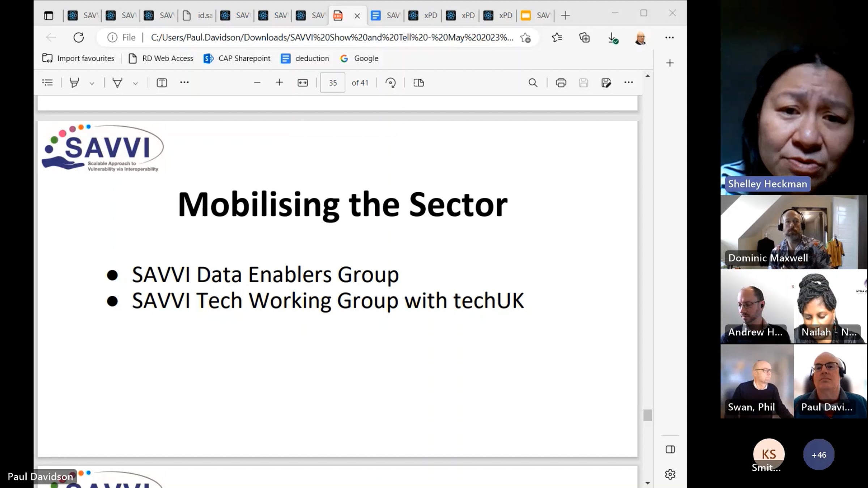Print the PDF document

[x=561, y=83]
